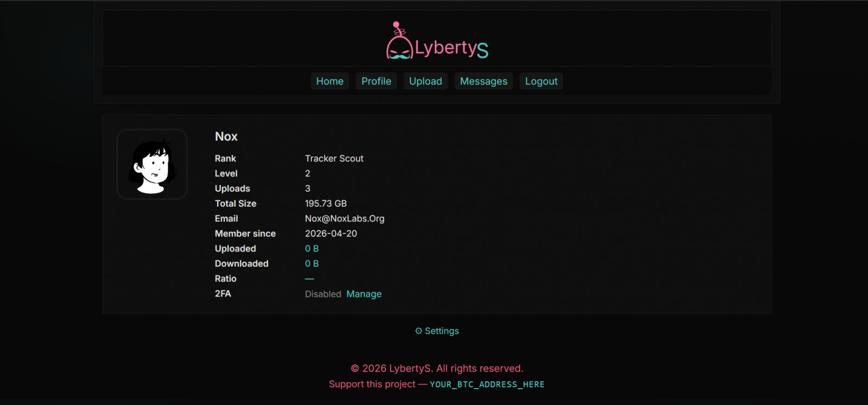Image resolution: width=868 pixels, height=405 pixels.
Task: Navigate to the Upload page
Action: [425, 81]
